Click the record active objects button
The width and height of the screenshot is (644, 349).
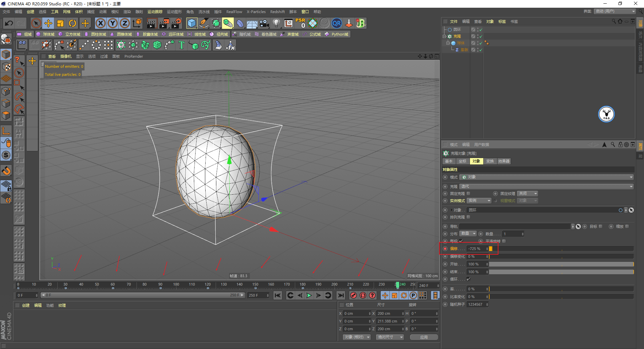(353, 295)
